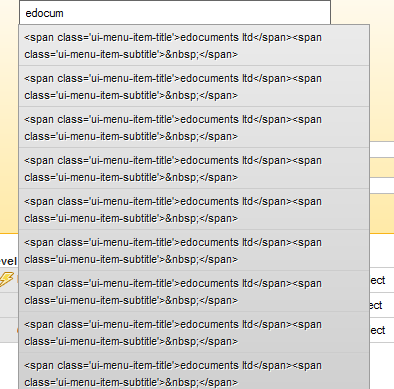
Task: Choose the second "edocuments ltd" autocomplete entry
Action: pos(194,86)
